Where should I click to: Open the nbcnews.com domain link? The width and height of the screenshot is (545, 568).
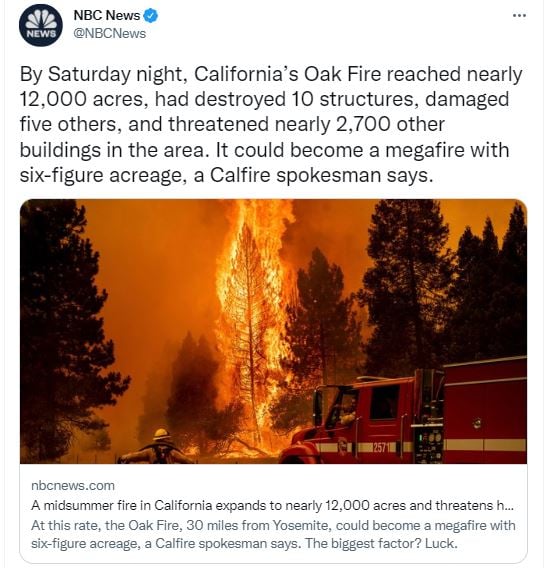[73, 485]
